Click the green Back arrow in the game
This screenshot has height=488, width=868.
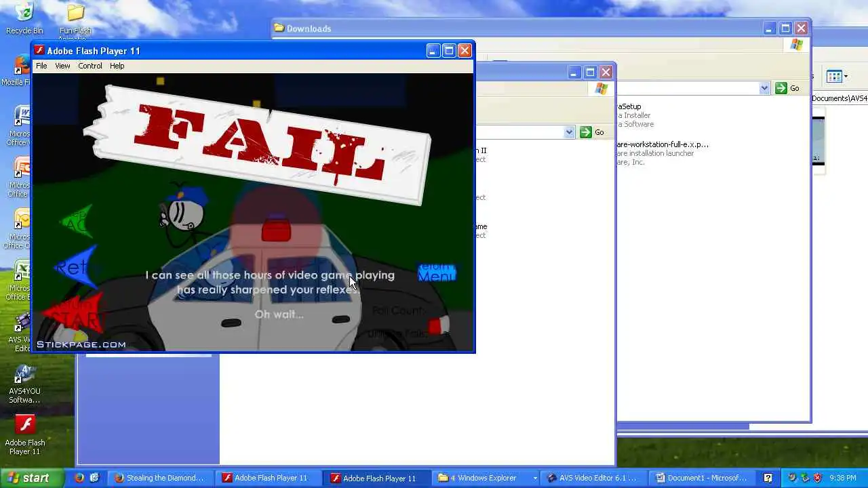[77, 222]
